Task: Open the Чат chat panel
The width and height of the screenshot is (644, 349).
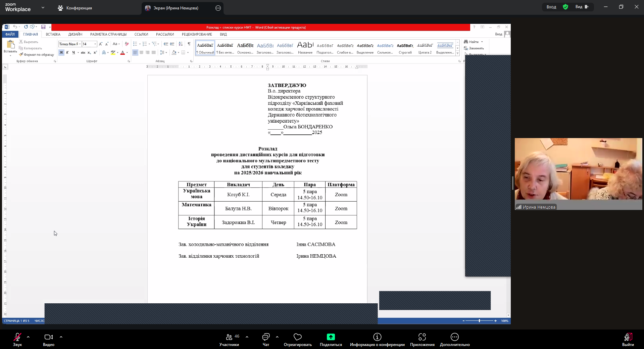Action: pyautogui.click(x=266, y=337)
